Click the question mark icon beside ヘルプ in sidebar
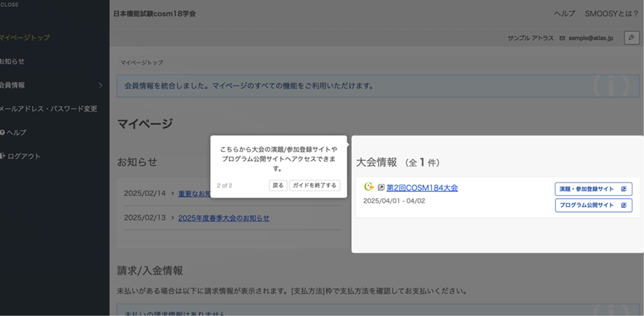The width and height of the screenshot is (644, 316). click(x=3, y=132)
